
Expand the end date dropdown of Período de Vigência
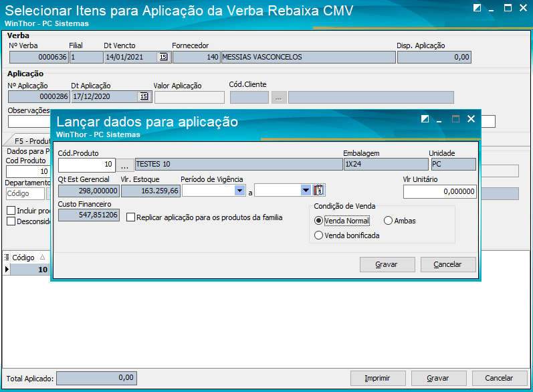click(306, 191)
